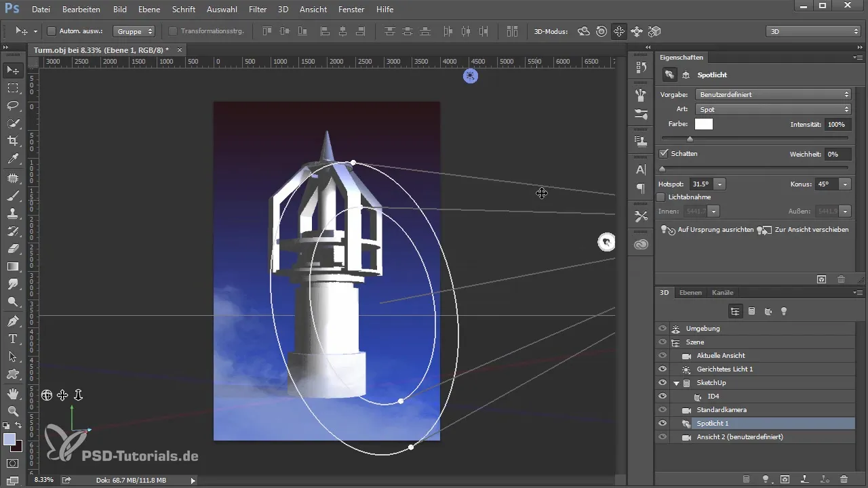
Task: Open the Ebene menu
Action: 149,9
